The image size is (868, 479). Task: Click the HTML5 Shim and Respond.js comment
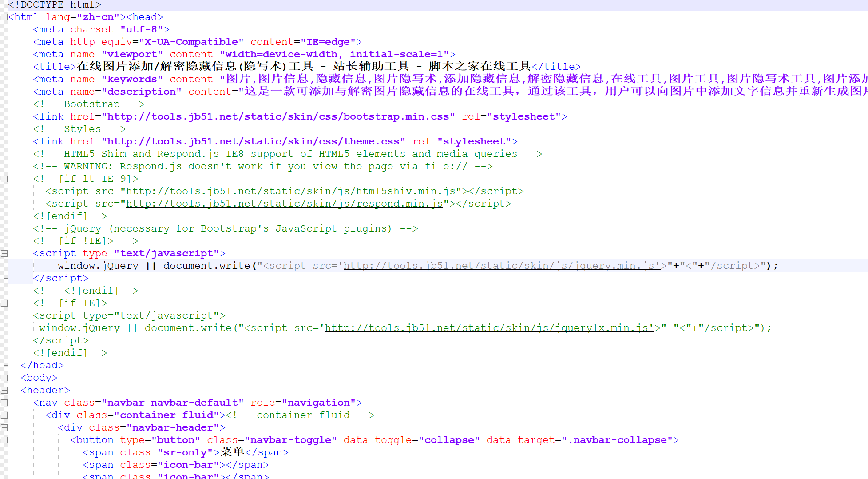[x=288, y=154]
